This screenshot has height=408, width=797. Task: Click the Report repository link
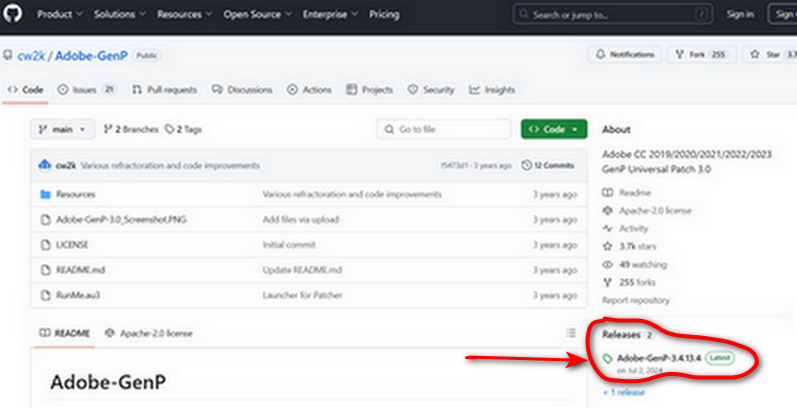pos(635,300)
